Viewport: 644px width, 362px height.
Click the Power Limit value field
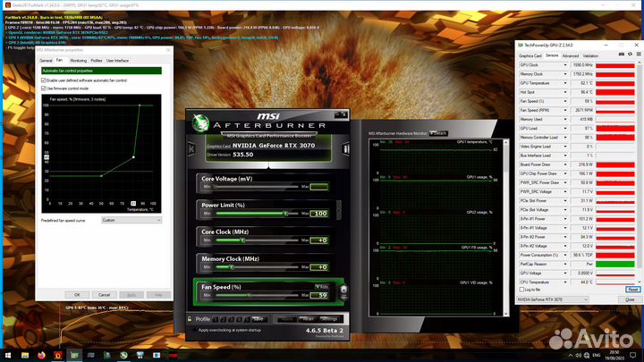pyautogui.click(x=319, y=214)
